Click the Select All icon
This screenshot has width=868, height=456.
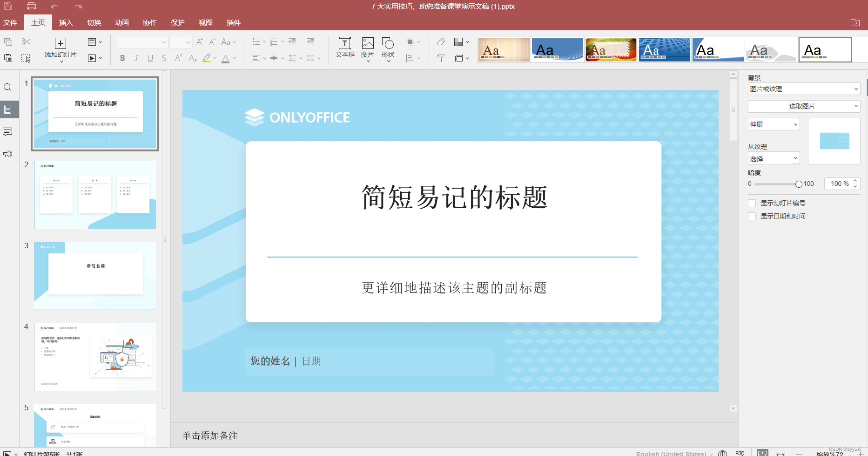point(26,58)
